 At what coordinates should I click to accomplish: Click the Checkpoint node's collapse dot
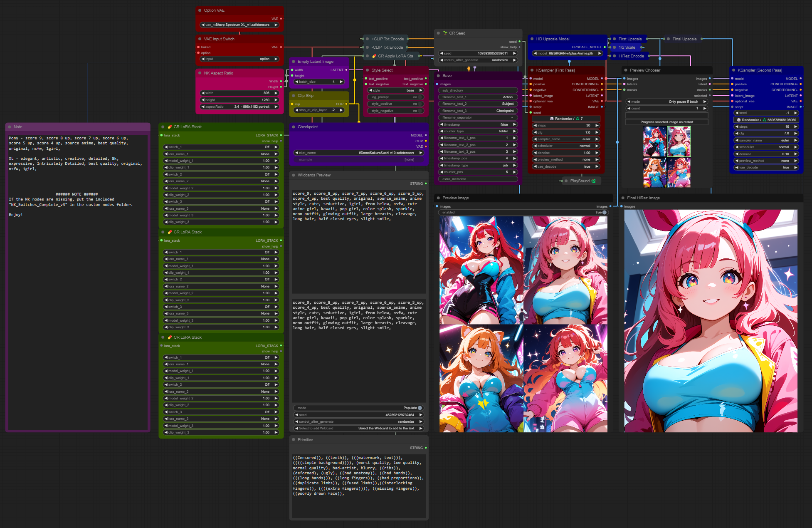(x=294, y=127)
